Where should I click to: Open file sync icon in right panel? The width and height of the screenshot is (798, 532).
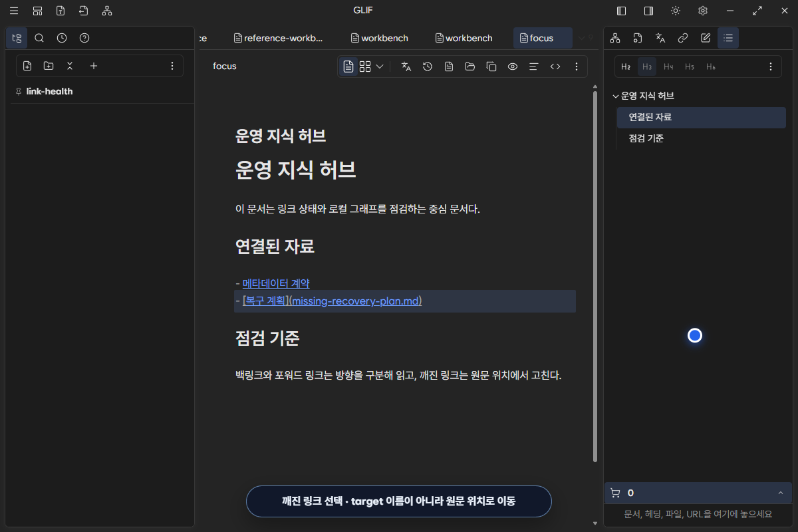point(638,38)
